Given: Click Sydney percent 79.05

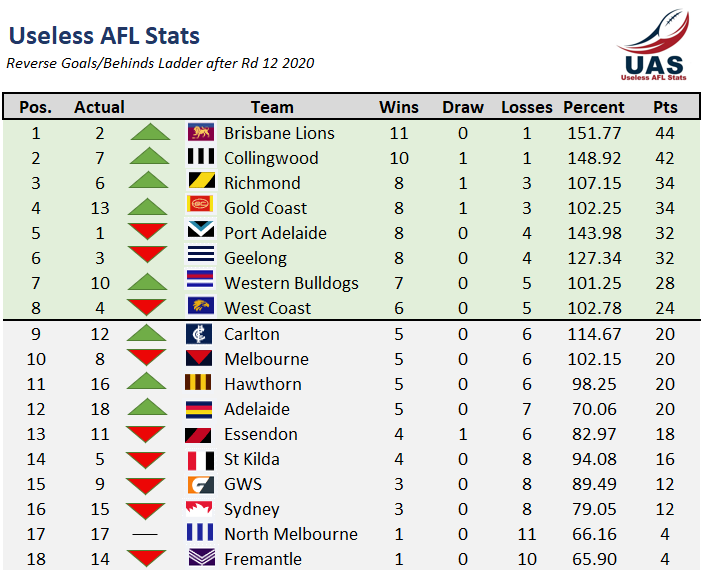Looking at the screenshot, I should [x=594, y=509].
